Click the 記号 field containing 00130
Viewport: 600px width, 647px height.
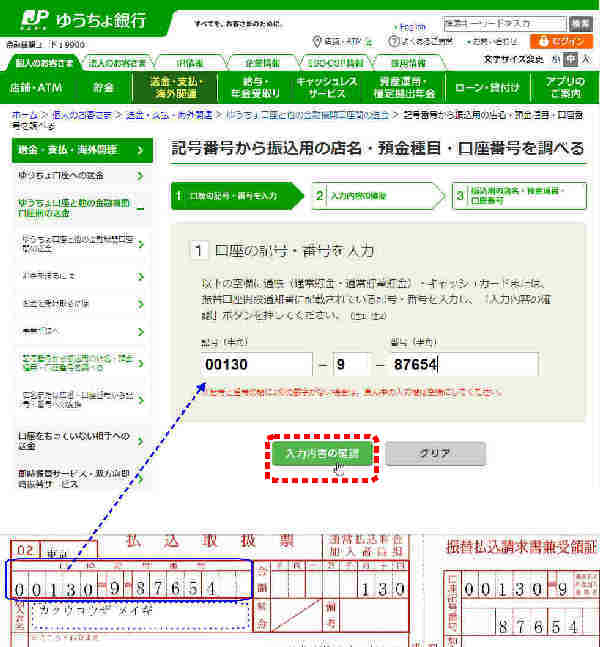pyautogui.click(x=256, y=365)
